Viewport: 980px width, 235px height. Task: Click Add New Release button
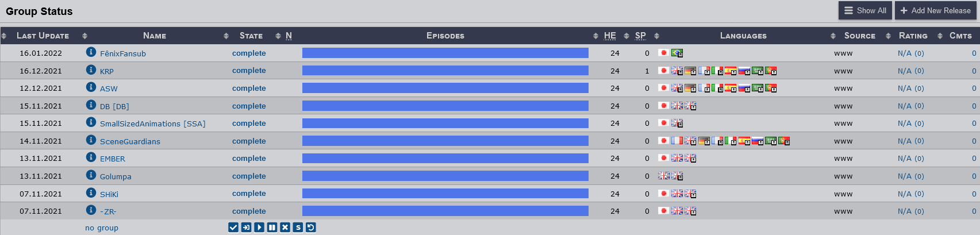point(935,10)
